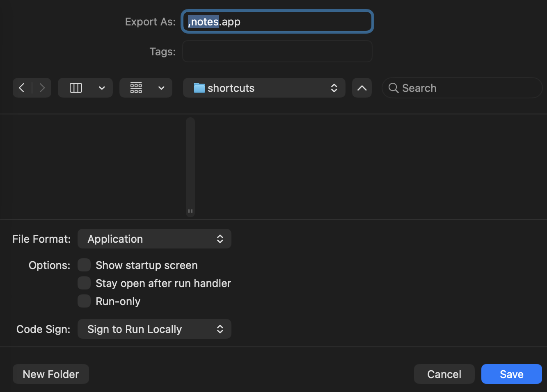Screen dimensions: 547x392
Task: Click the Cancel button
Action: click(444, 374)
